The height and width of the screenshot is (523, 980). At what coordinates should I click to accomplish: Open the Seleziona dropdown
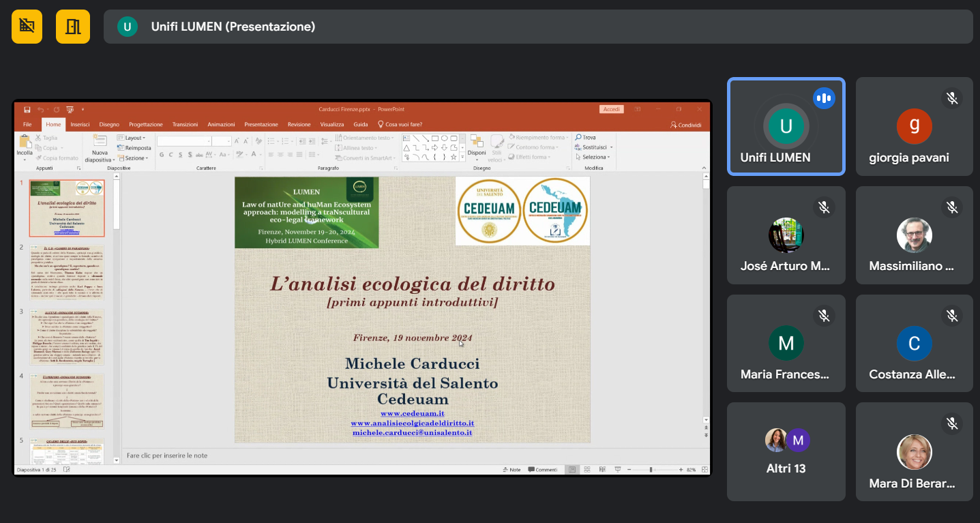click(594, 158)
